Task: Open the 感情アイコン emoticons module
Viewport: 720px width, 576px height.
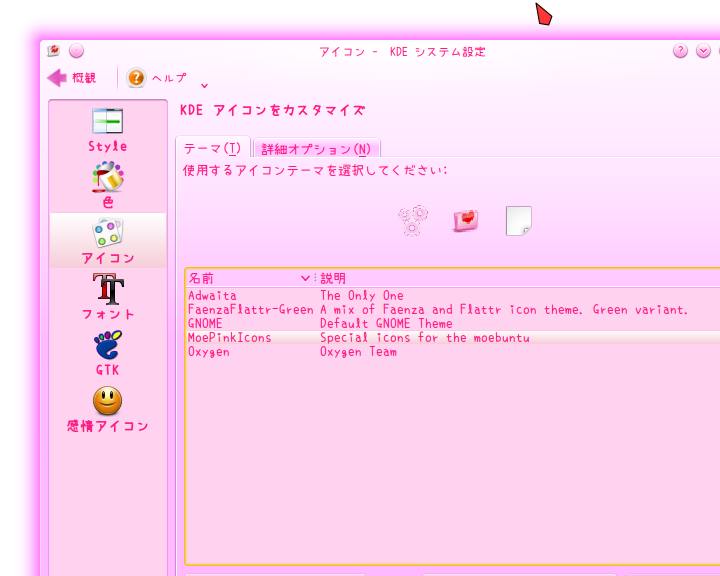Action: (x=107, y=409)
